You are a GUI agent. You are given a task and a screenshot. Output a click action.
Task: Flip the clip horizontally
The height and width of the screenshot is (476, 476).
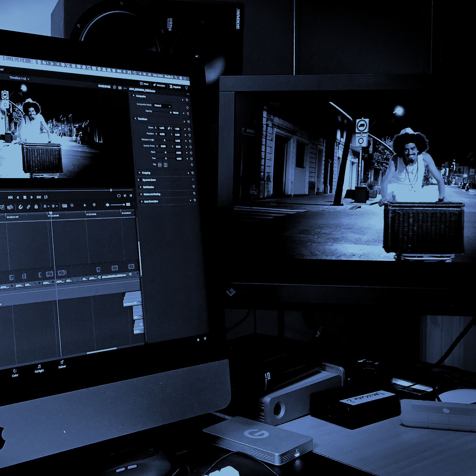(x=160, y=165)
